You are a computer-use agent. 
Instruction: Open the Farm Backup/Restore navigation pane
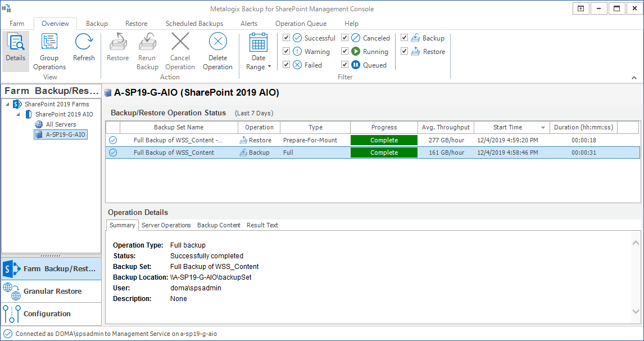pos(51,268)
